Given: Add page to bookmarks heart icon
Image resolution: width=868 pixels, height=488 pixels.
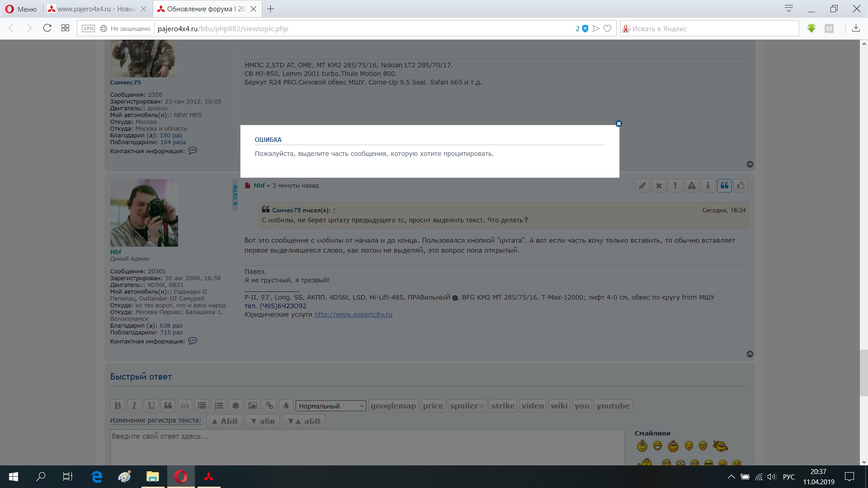Looking at the screenshot, I should 608,28.
